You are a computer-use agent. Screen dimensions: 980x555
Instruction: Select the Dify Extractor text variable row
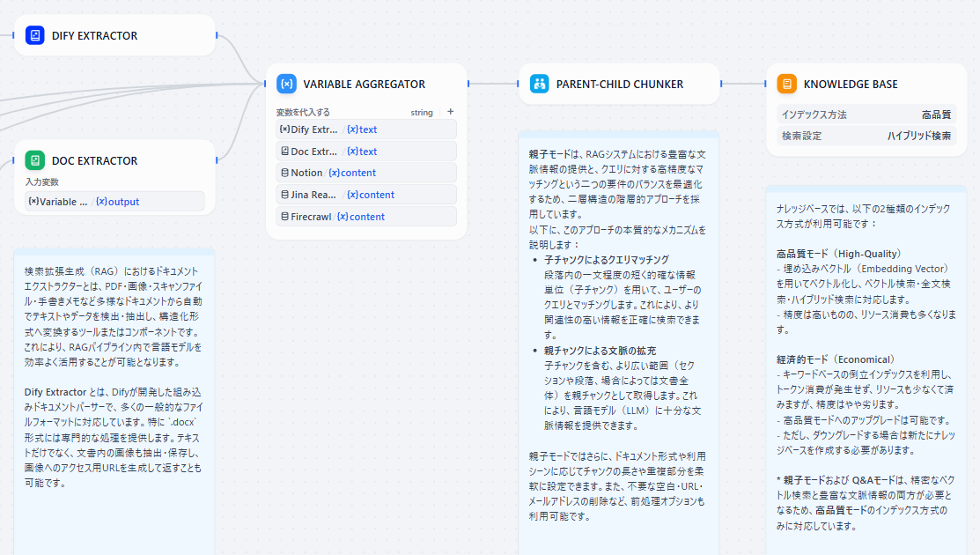[366, 129]
